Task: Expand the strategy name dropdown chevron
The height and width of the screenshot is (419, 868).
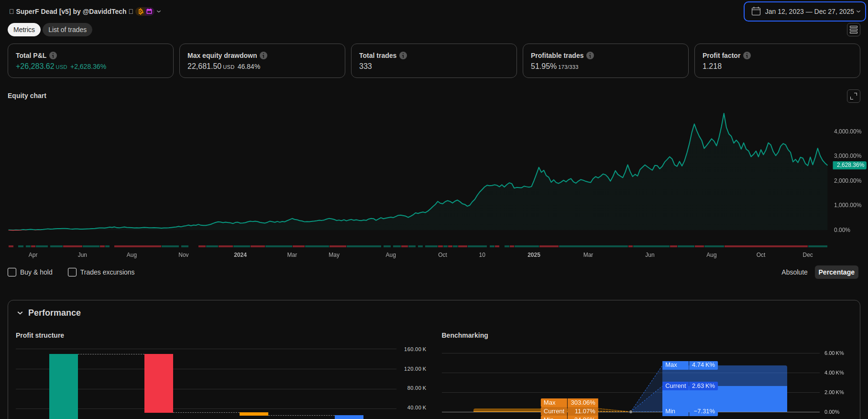Action: [x=159, y=11]
